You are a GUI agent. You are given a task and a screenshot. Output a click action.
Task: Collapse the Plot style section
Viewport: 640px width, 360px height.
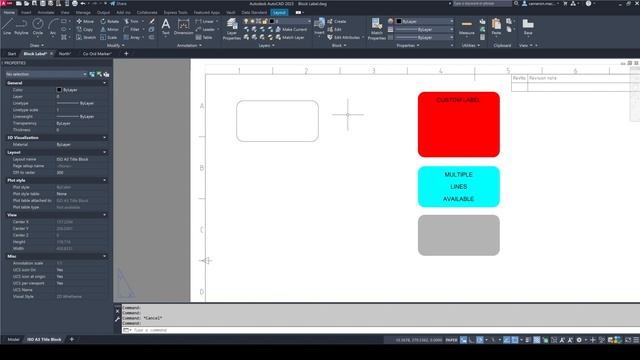tap(104, 180)
